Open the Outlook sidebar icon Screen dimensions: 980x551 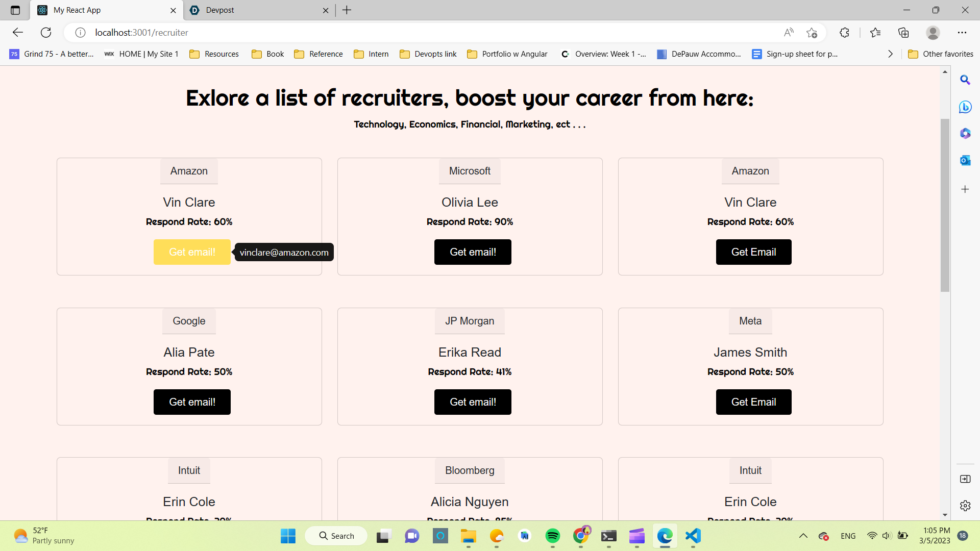pyautogui.click(x=965, y=161)
